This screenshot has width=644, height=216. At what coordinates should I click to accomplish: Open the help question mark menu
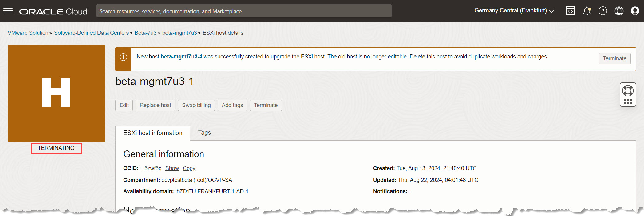pos(603,11)
